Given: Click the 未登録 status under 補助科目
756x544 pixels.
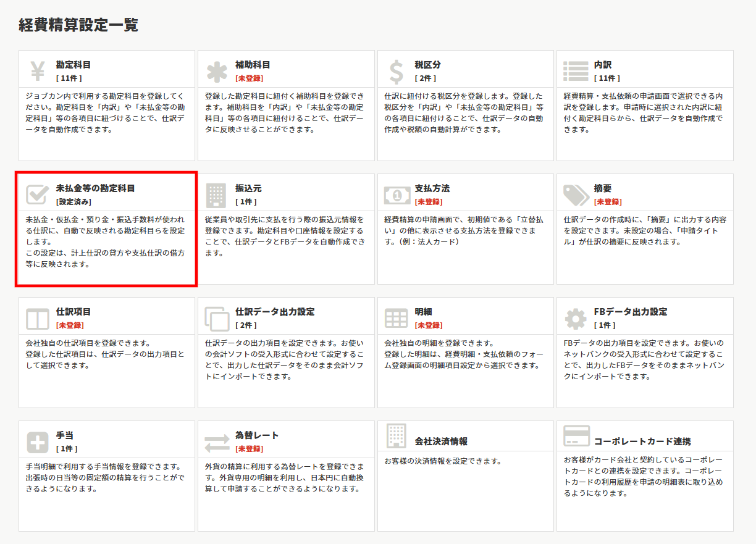Looking at the screenshot, I should point(249,78).
